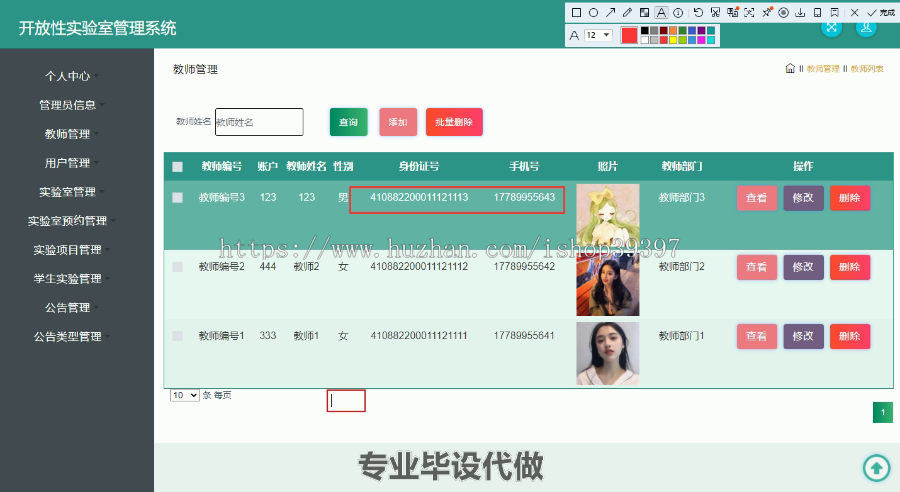Image resolution: width=900 pixels, height=492 pixels.
Task: Pick the black color swatch
Action: tap(645, 31)
